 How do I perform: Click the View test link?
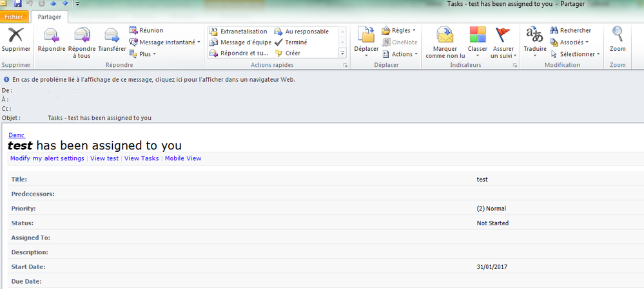104,158
